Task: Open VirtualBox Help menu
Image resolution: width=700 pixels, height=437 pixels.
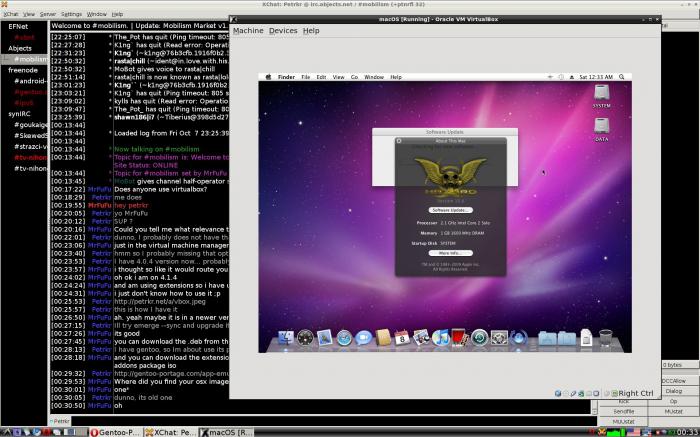Action: [311, 31]
